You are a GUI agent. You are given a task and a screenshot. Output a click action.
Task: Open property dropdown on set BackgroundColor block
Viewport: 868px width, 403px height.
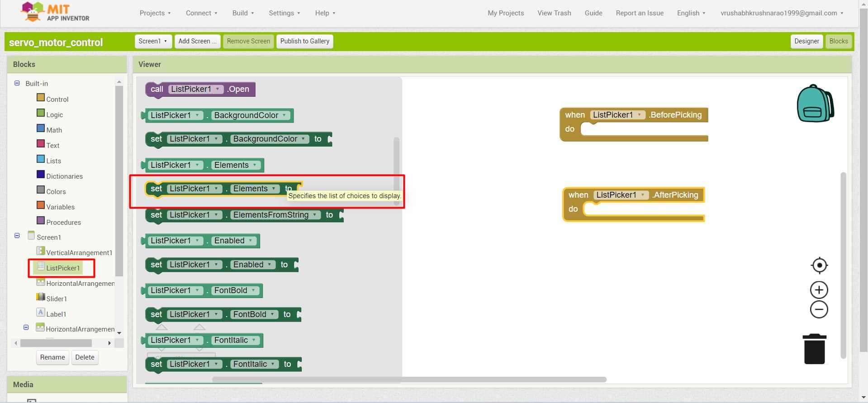270,139
